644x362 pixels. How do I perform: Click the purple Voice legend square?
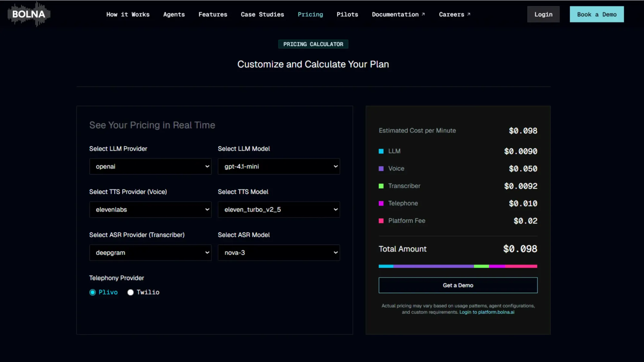click(381, 168)
